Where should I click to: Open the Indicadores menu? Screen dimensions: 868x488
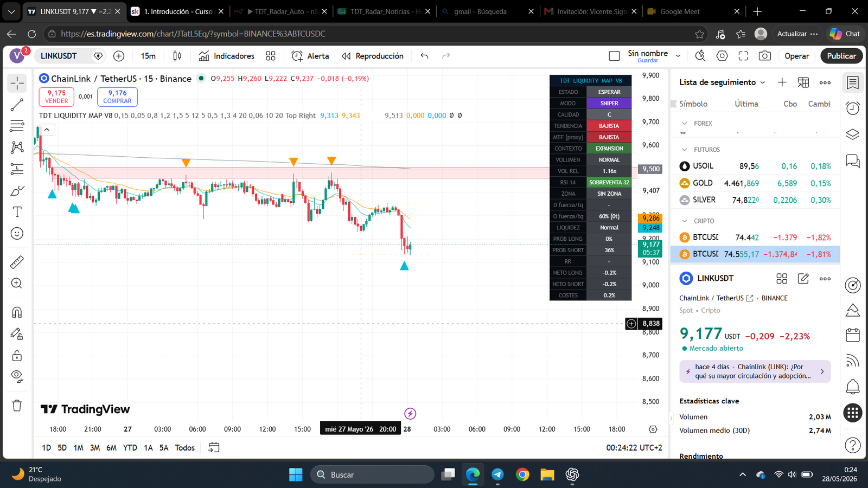click(227, 56)
